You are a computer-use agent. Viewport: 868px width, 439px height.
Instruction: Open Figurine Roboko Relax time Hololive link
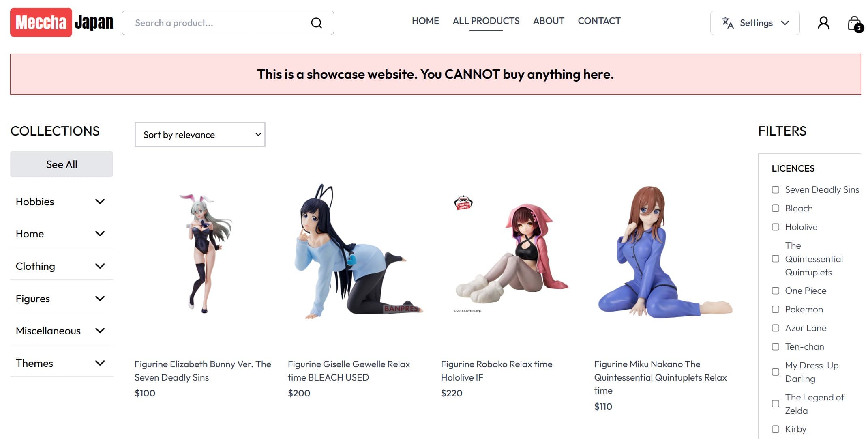click(x=496, y=370)
